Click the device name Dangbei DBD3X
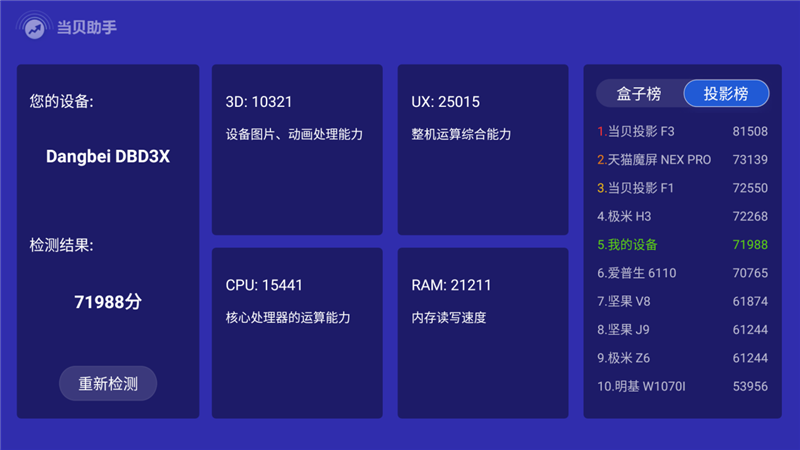Viewport: 800px width, 450px height. point(108,156)
